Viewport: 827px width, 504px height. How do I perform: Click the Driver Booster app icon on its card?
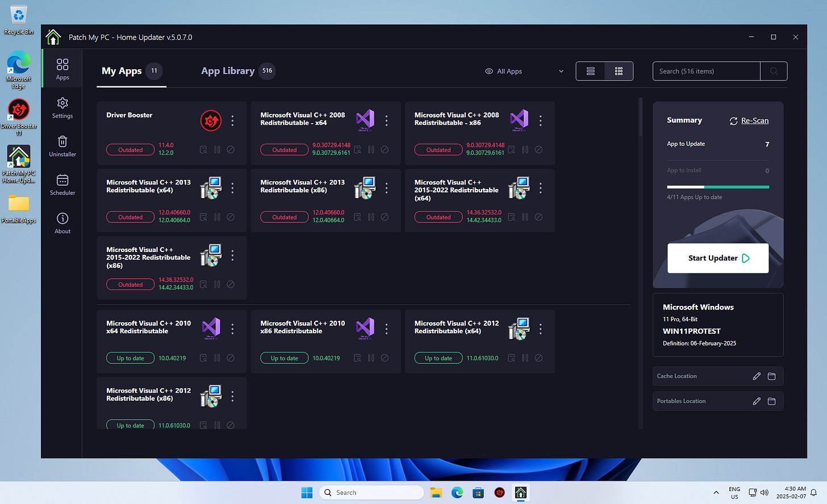(x=211, y=120)
